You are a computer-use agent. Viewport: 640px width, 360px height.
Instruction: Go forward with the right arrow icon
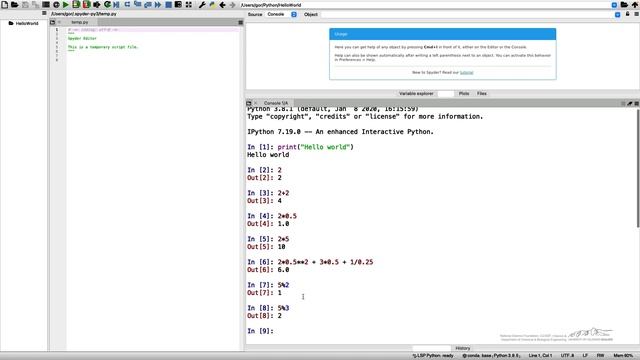tap(233, 5)
